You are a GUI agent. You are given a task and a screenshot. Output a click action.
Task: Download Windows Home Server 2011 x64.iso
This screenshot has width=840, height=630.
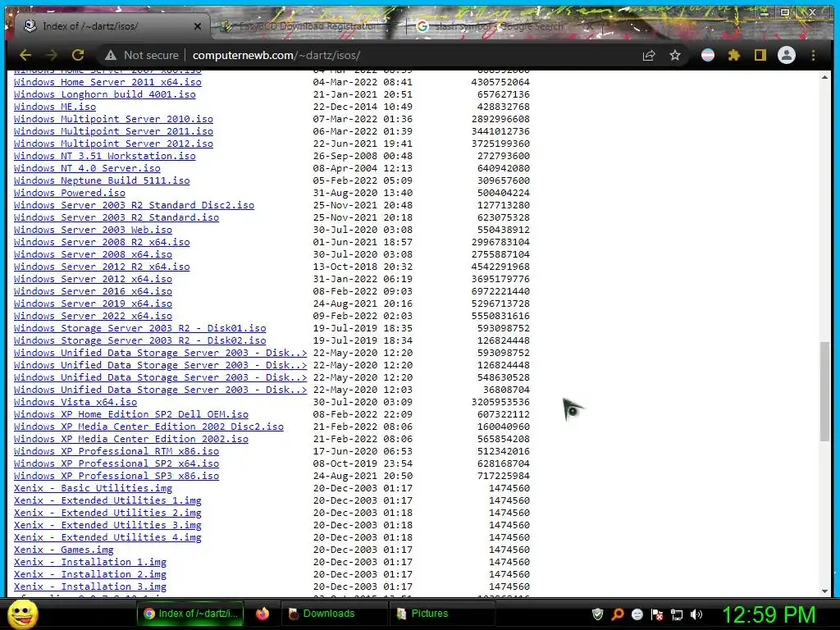coord(107,82)
